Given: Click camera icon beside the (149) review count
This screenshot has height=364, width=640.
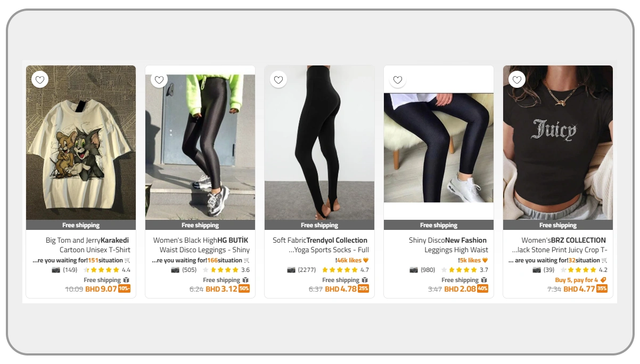Looking at the screenshot, I should tap(56, 270).
